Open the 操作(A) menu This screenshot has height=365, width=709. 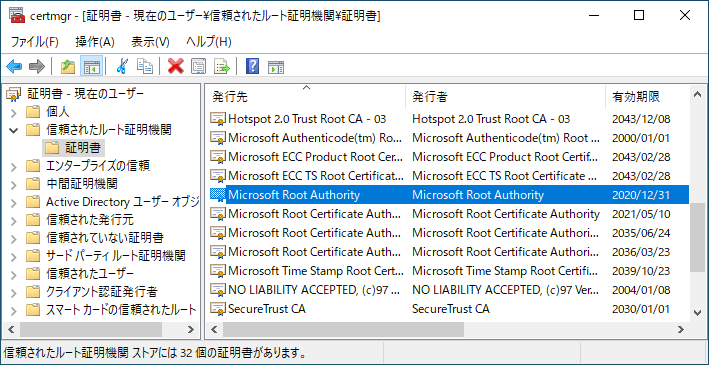[x=95, y=42]
